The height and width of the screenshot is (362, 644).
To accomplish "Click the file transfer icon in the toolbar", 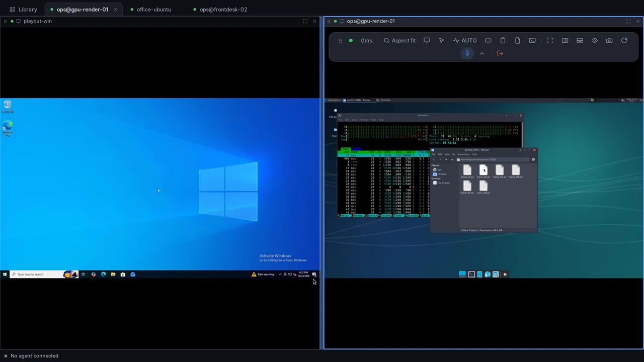I will 517,41.
